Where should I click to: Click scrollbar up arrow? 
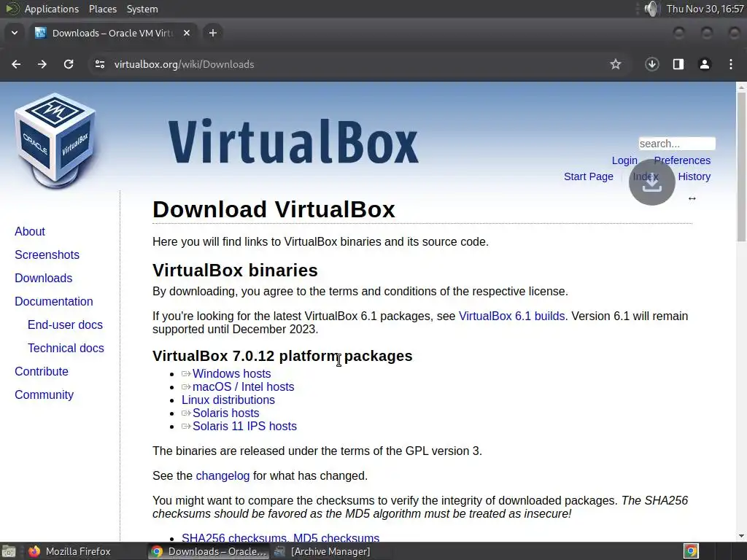(741, 87)
